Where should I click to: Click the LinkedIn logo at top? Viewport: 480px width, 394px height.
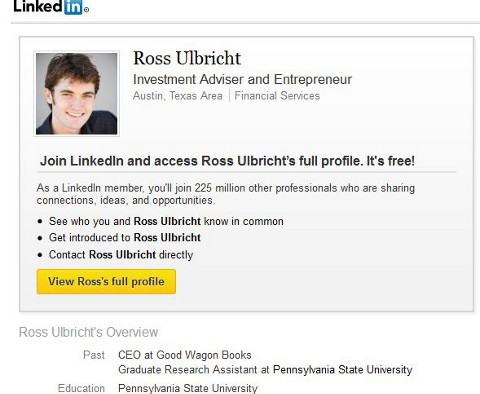click(51, 7)
